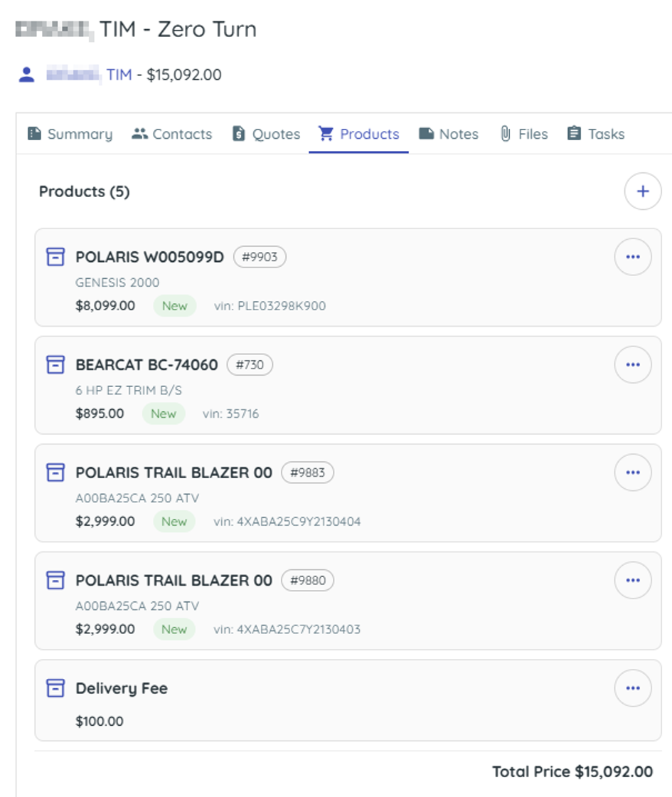Open options menu for Delivery Fee
Viewport: 672px width, 797px height.
632,687
